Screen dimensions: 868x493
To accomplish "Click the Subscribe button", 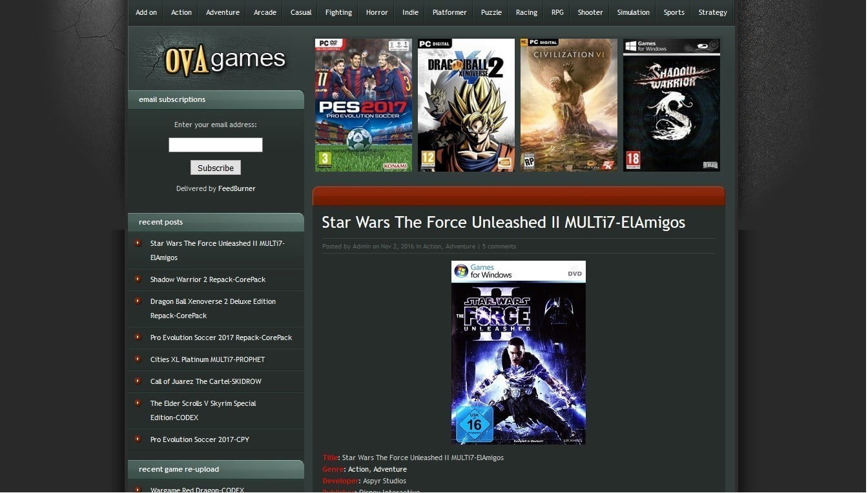I will tap(216, 168).
